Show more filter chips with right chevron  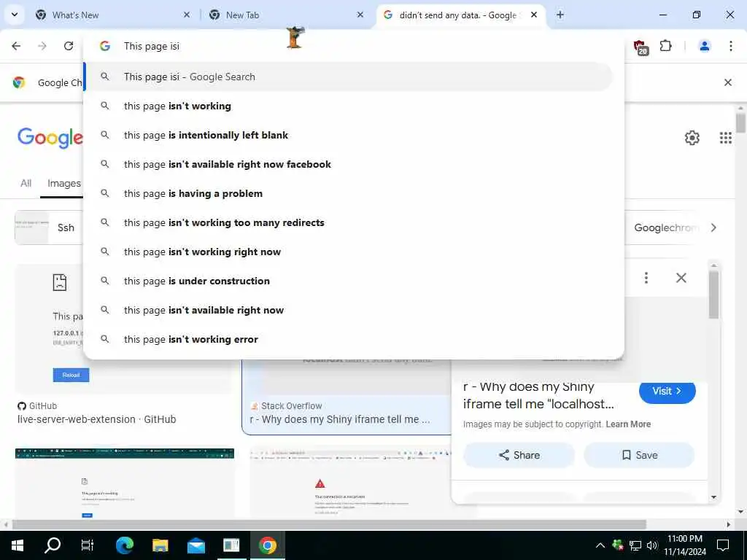[713, 227]
